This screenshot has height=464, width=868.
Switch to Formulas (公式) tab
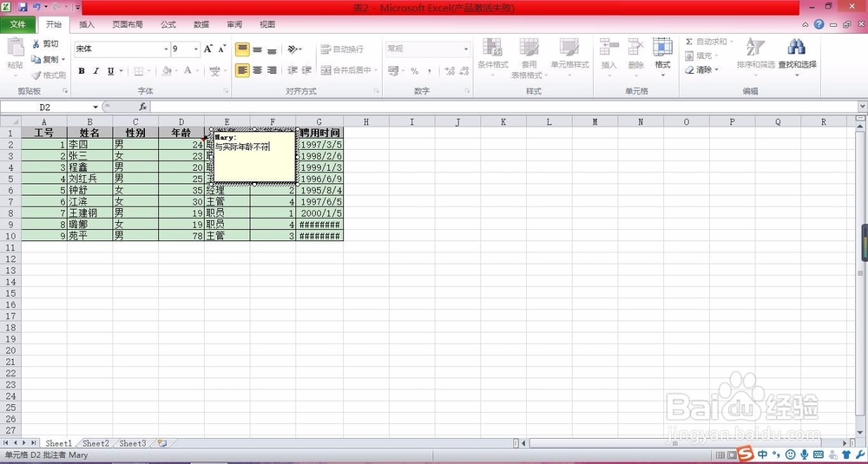pyautogui.click(x=168, y=25)
